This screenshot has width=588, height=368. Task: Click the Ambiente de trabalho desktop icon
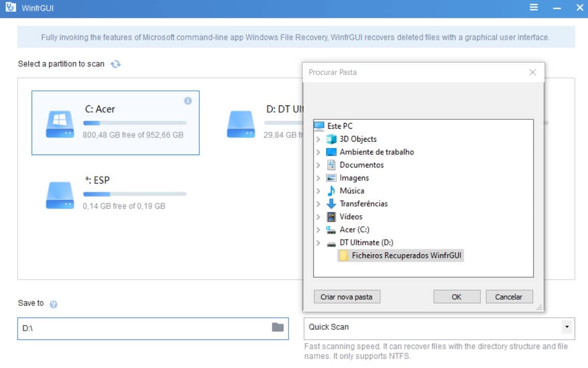(331, 152)
